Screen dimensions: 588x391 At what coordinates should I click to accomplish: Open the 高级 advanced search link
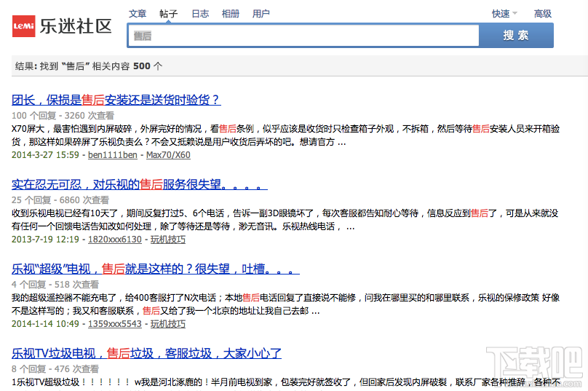pos(543,14)
